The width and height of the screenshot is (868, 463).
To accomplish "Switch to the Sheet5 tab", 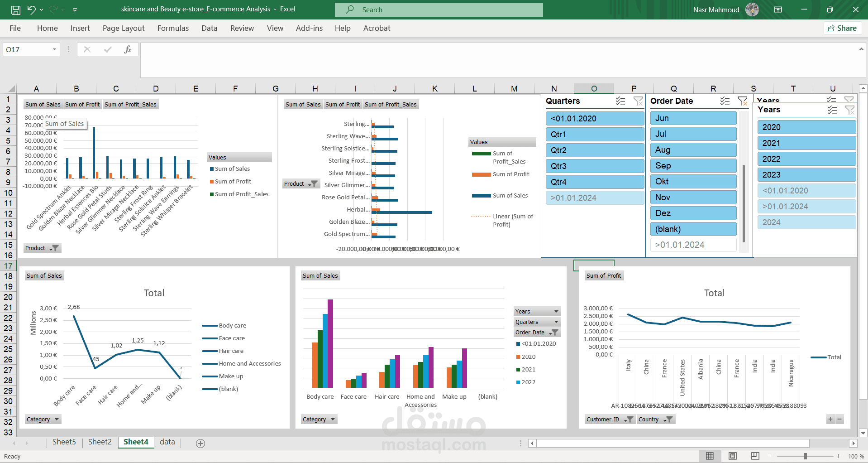I will 64,442.
